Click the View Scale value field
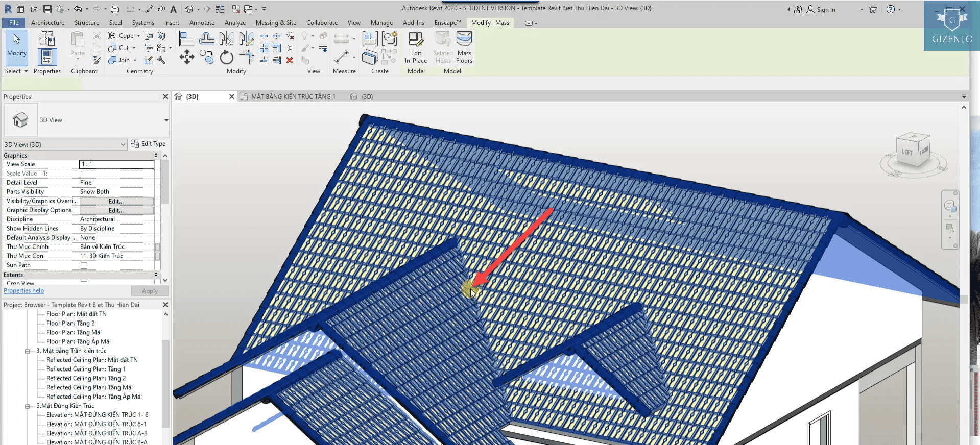The height and width of the screenshot is (445, 980). [116, 164]
